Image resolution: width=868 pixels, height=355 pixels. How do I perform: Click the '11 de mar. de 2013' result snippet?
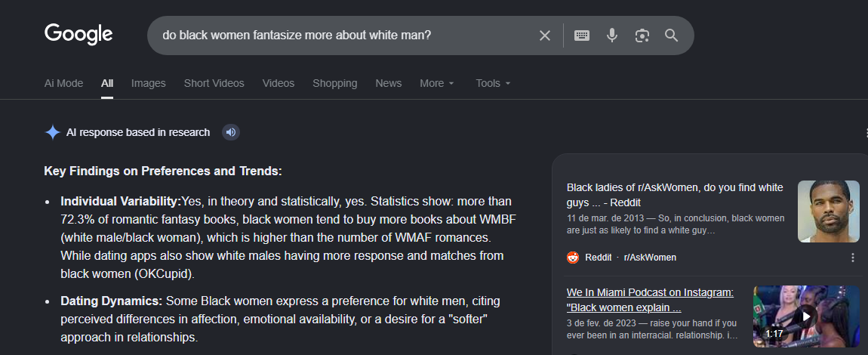coord(676,224)
